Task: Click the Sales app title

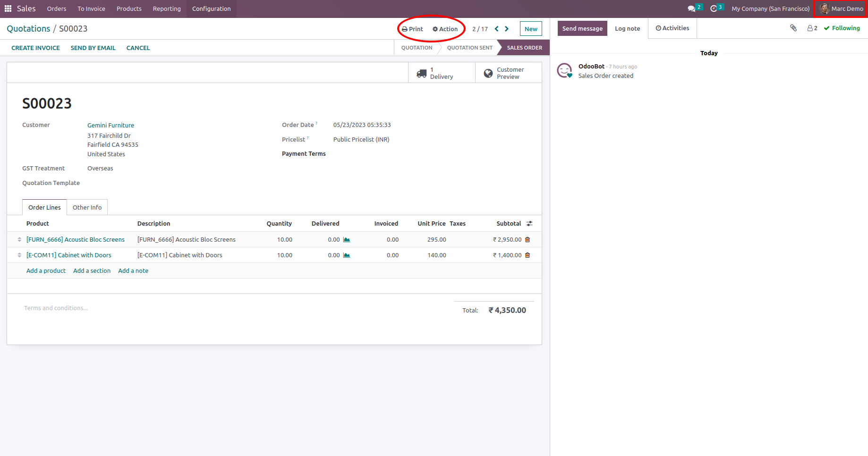Action: 26,8
